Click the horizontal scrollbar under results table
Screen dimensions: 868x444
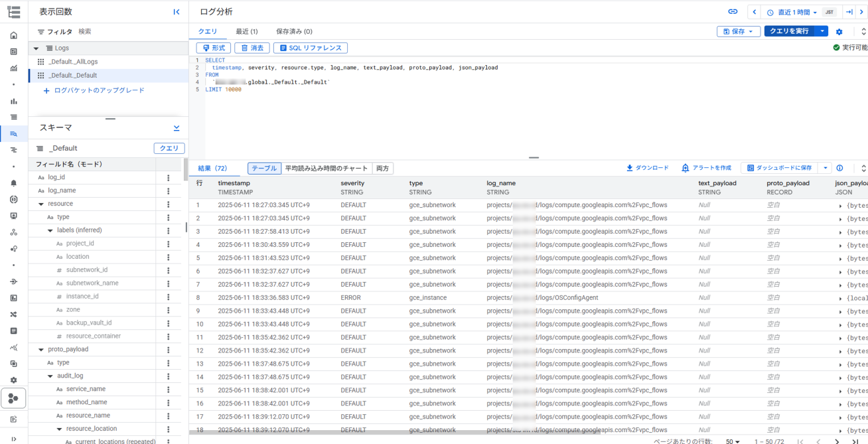[x=395, y=432]
